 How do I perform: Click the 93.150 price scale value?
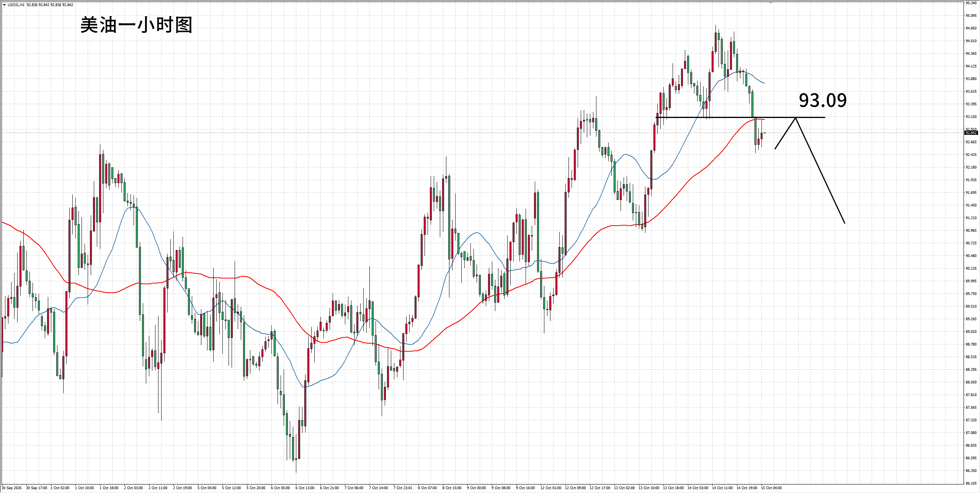971,117
